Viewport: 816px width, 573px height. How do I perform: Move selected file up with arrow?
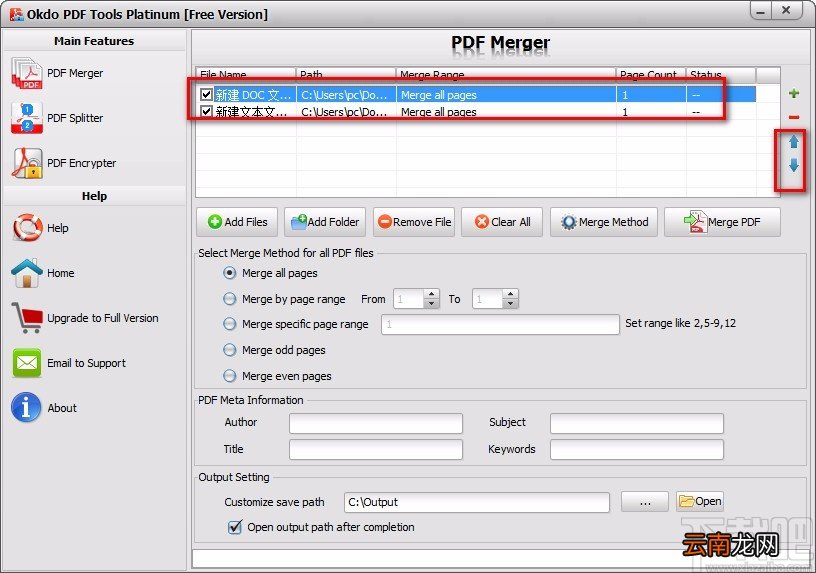point(794,142)
